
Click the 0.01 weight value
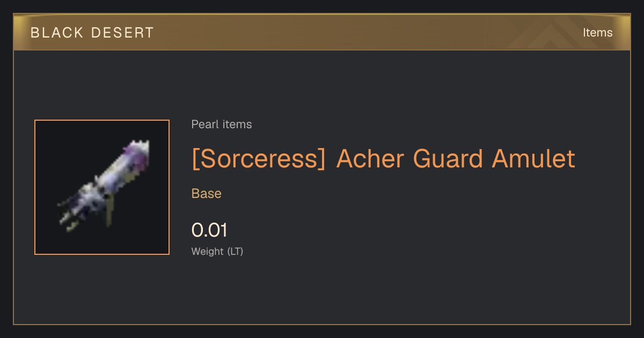point(210,230)
